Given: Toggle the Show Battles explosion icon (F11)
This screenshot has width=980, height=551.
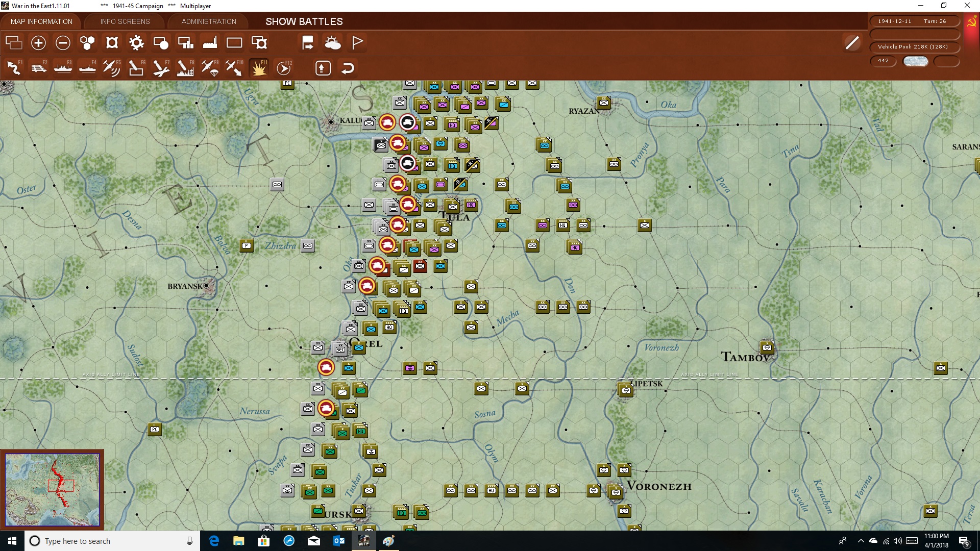Looking at the screenshot, I should [x=259, y=68].
